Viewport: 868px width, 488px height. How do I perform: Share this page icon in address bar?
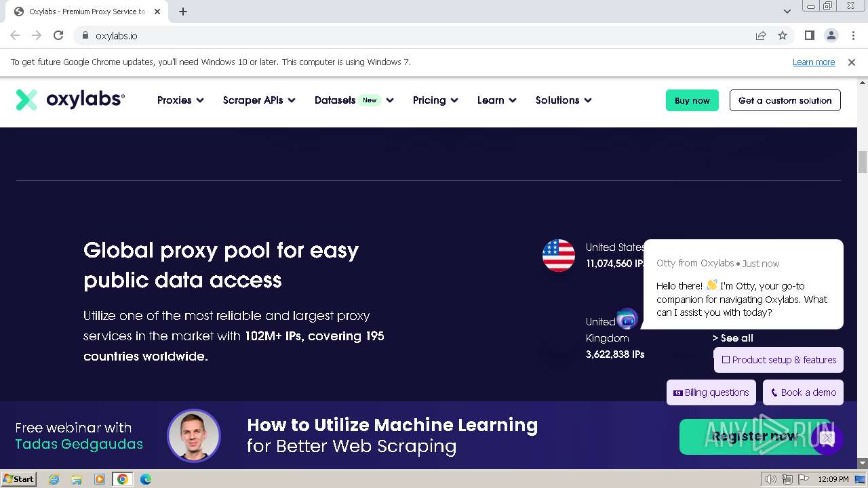(761, 35)
